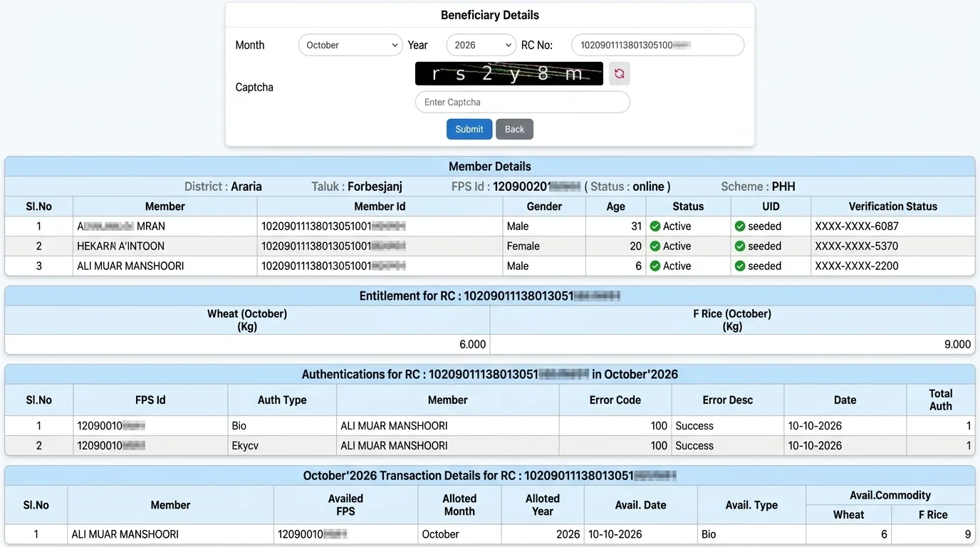
Task: Click the Avail. Type Bio cell in transactions
Action: point(751,534)
